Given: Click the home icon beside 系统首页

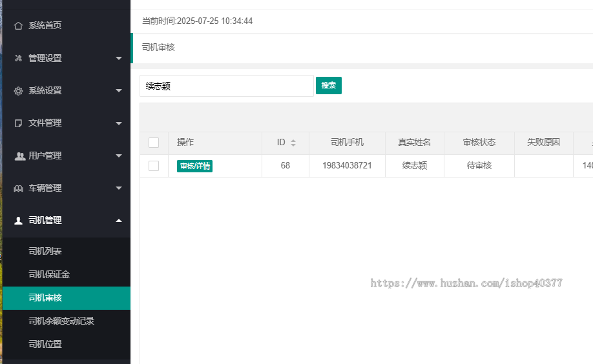Looking at the screenshot, I should click(18, 26).
